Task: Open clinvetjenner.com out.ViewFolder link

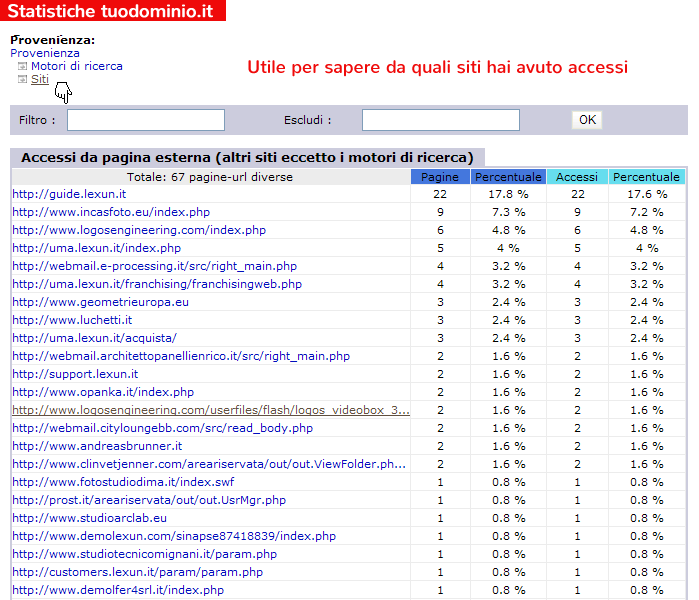Action: 209,464
